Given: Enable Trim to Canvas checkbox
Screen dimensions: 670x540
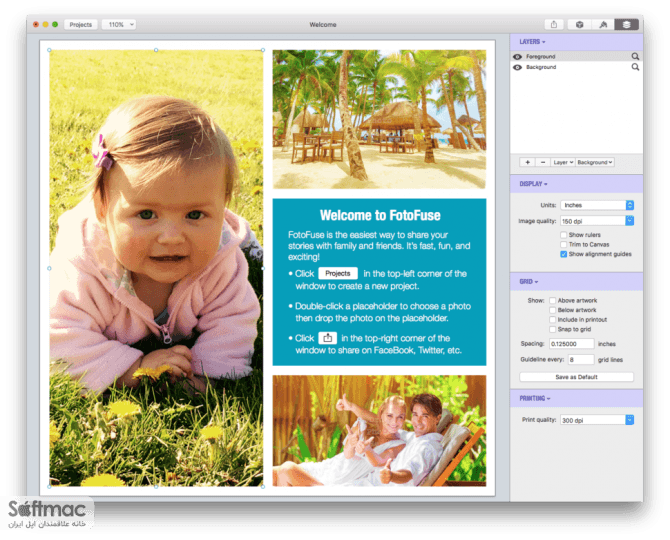Looking at the screenshot, I should click(x=564, y=244).
